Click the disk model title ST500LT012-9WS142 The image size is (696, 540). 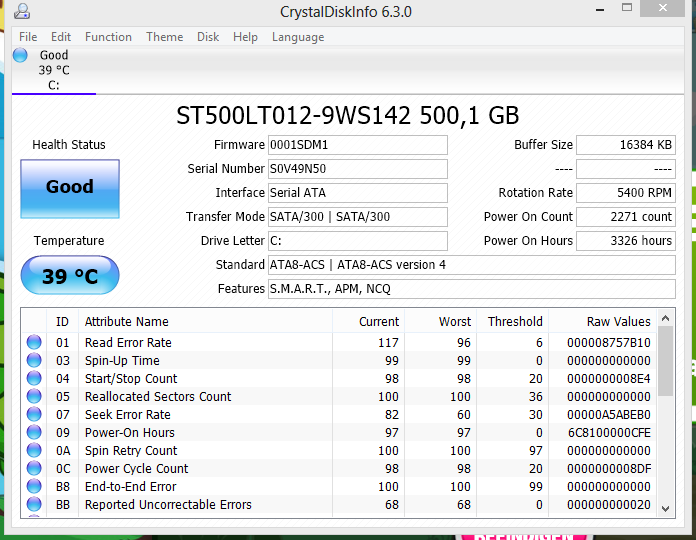pyautogui.click(x=293, y=115)
